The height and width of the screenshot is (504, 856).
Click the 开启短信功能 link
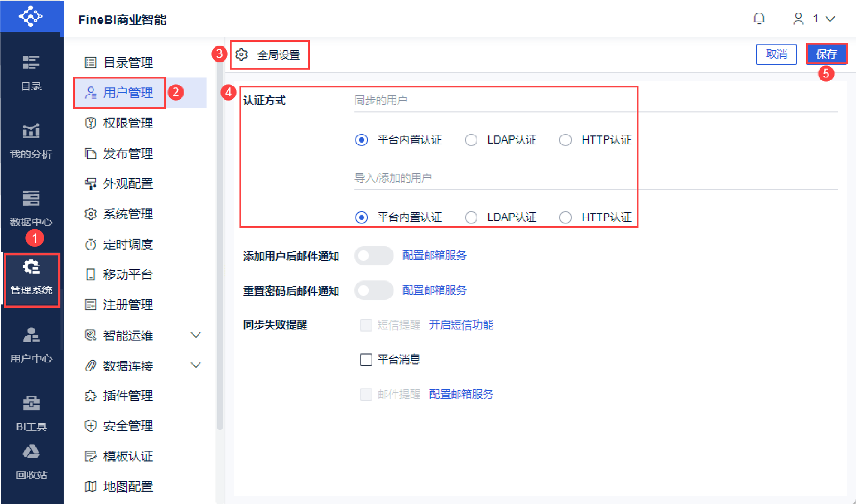(x=461, y=325)
